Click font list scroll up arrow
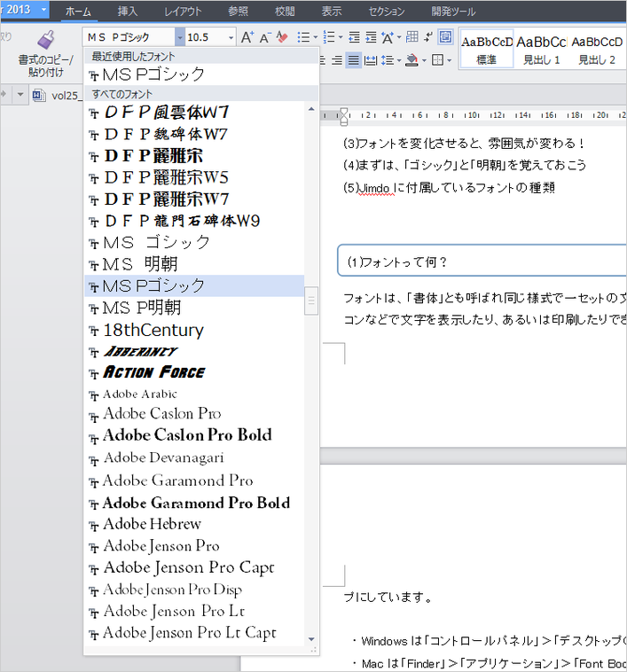This screenshot has width=627, height=672. [311, 109]
